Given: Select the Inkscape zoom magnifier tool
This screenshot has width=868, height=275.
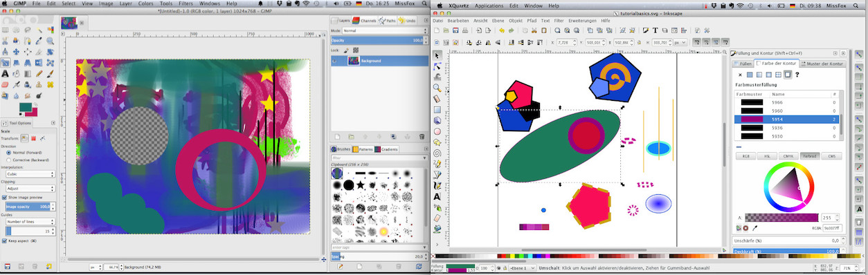Looking at the screenshot, I should point(437,88).
